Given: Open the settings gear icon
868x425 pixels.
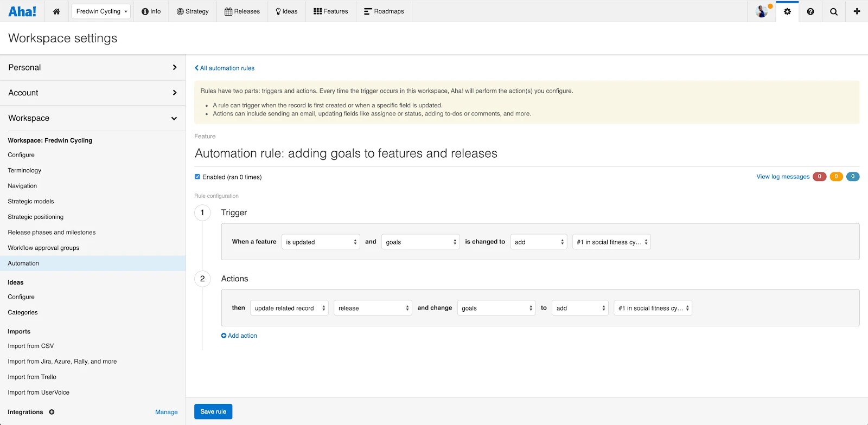Looking at the screenshot, I should tap(787, 11).
